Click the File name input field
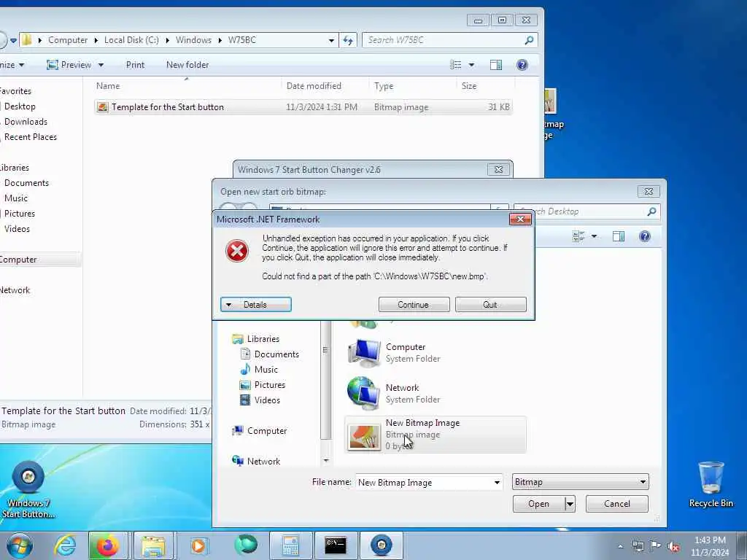Image resolution: width=747 pixels, height=560 pixels. (x=424, y=483)
